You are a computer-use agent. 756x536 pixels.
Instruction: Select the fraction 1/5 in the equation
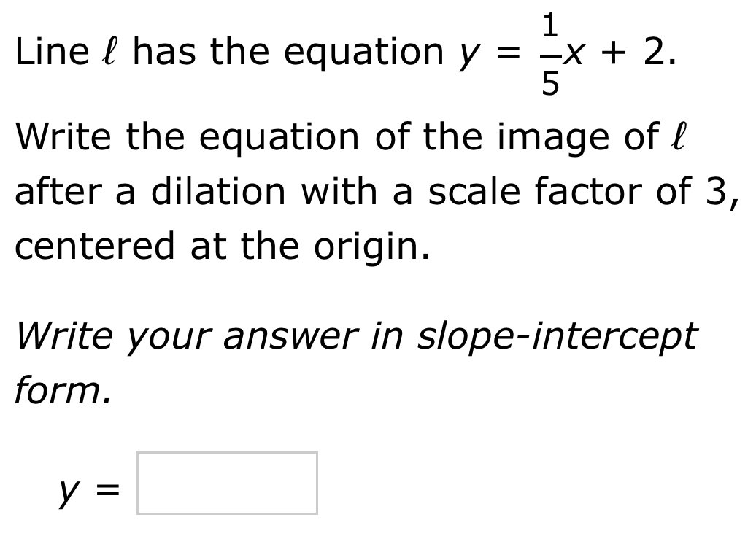click(x=551, y=51)
